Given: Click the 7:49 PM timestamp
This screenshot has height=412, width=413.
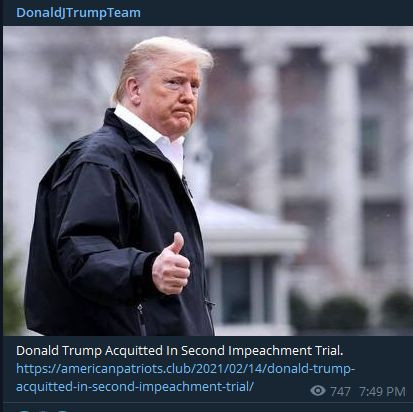Looking at the screenshot, I should coord(382,391).
